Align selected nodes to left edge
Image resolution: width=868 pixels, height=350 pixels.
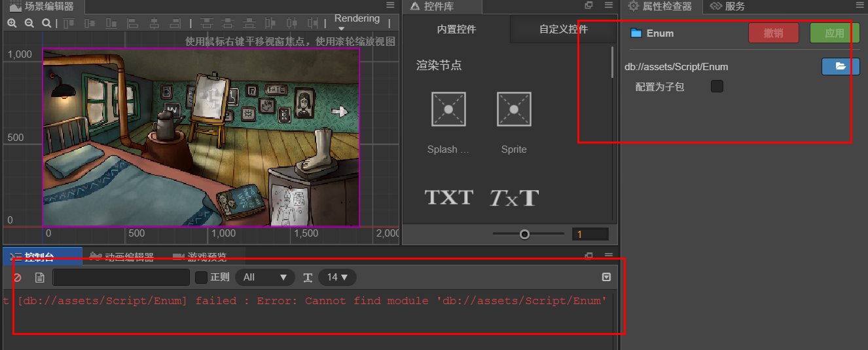(x=132, y=23)
